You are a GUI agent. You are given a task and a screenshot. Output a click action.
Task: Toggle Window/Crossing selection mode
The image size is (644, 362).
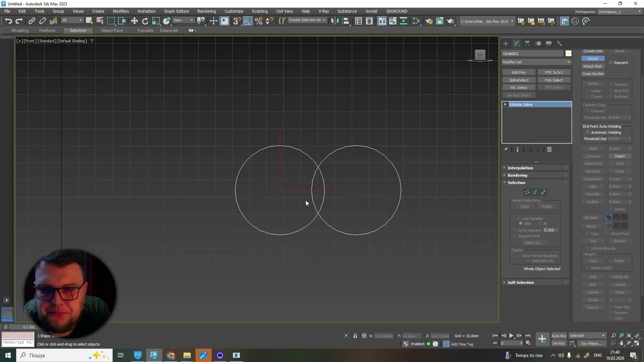122,21
